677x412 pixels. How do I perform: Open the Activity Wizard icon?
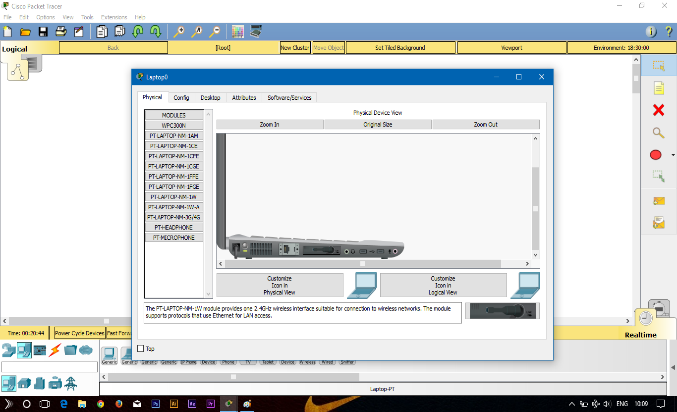coord(79,32)
